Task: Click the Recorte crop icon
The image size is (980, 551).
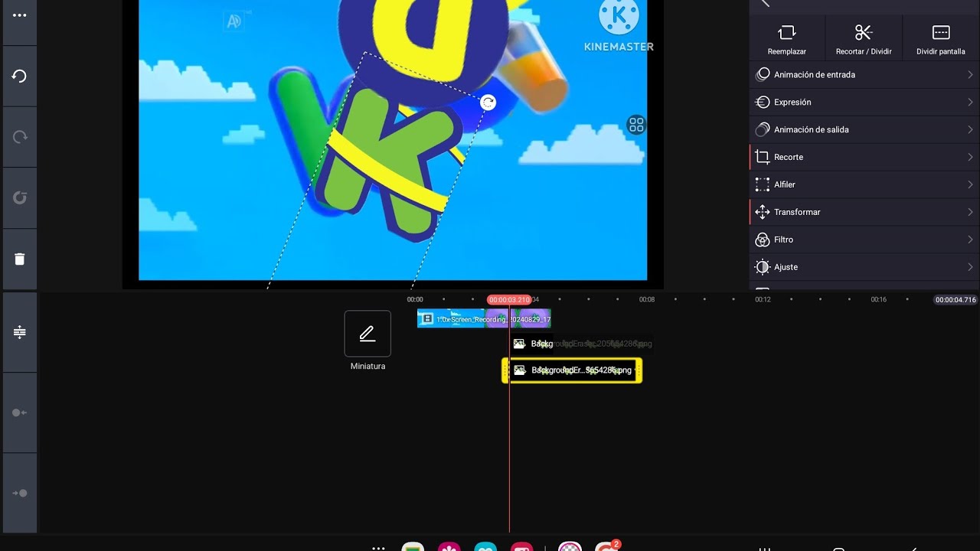Action: click(762, 157)
